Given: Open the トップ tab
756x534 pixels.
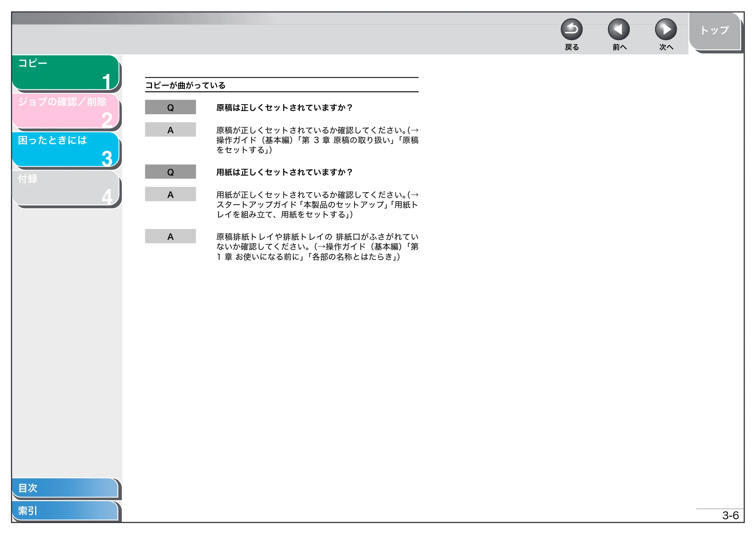Looking at the screenshot, I should (714, 31).
